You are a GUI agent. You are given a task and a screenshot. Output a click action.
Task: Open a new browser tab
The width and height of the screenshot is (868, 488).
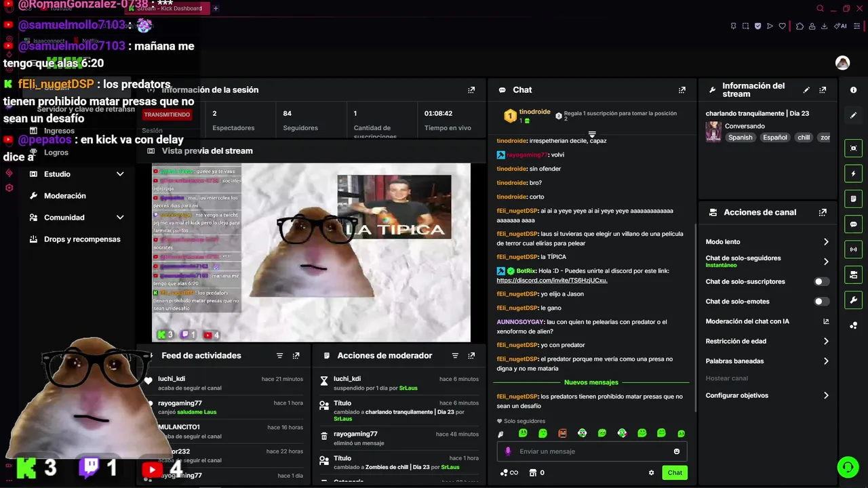216,8
